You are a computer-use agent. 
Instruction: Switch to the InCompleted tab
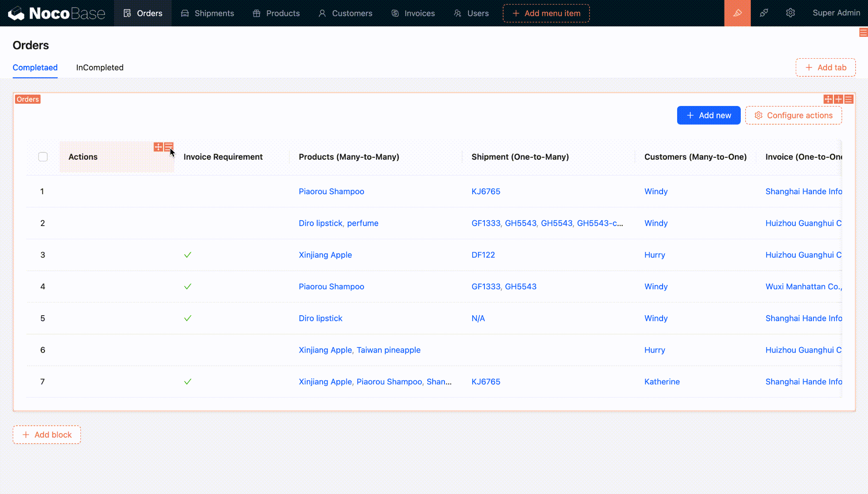100,68
